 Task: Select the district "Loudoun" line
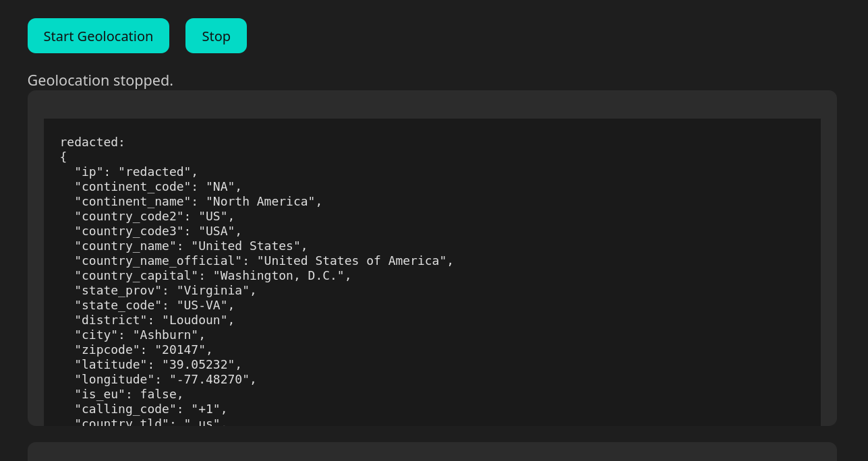(x=154, y=319)
